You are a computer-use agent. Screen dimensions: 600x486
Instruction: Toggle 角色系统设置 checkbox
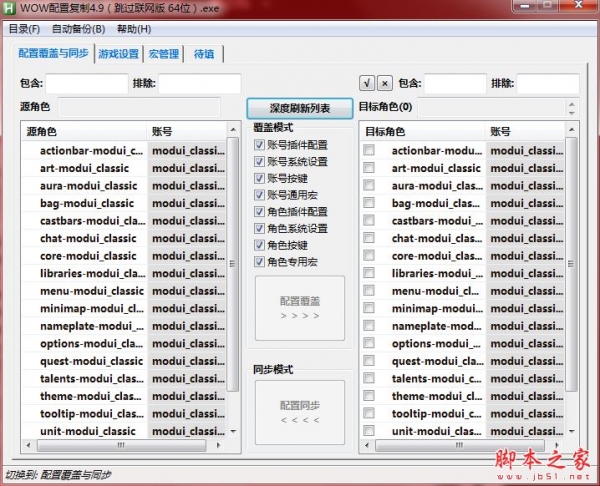pos(259,228)
